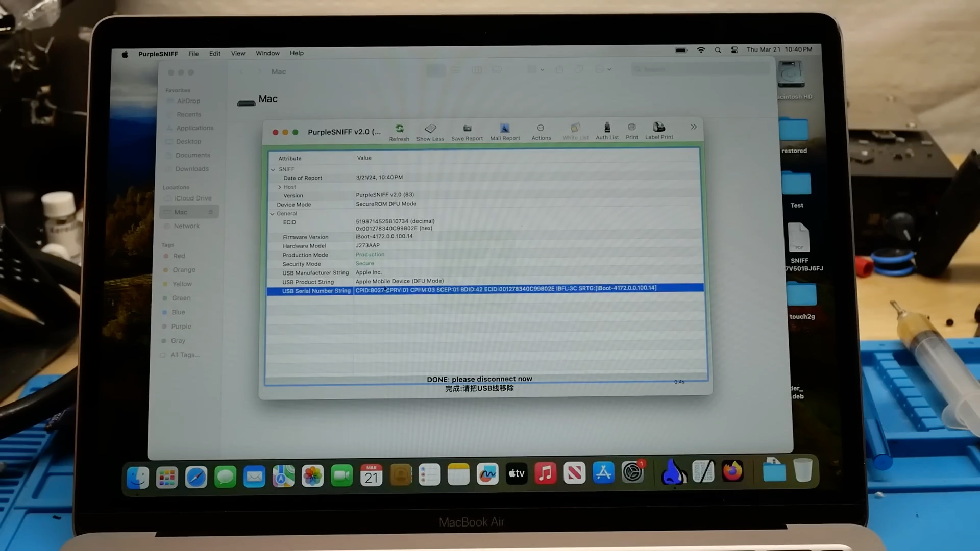Open the Help menu

tap(297, 53)
